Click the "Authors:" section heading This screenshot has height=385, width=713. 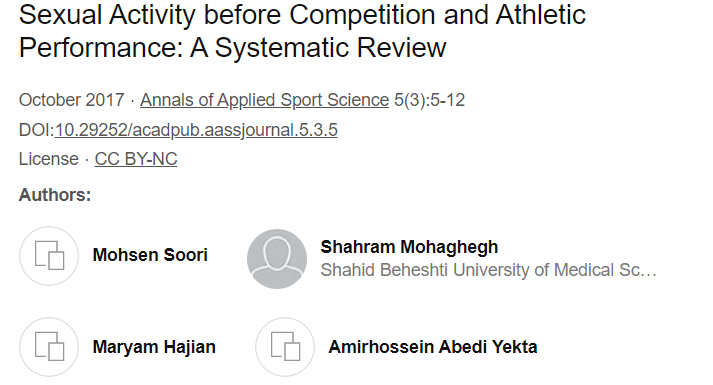pos(55,195)
